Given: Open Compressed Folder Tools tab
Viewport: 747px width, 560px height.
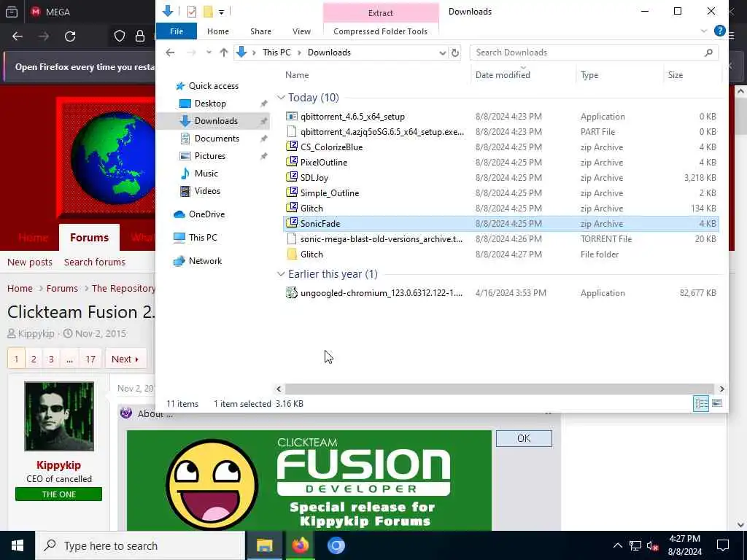Looking at the screenshot, I should coord(380,31).
